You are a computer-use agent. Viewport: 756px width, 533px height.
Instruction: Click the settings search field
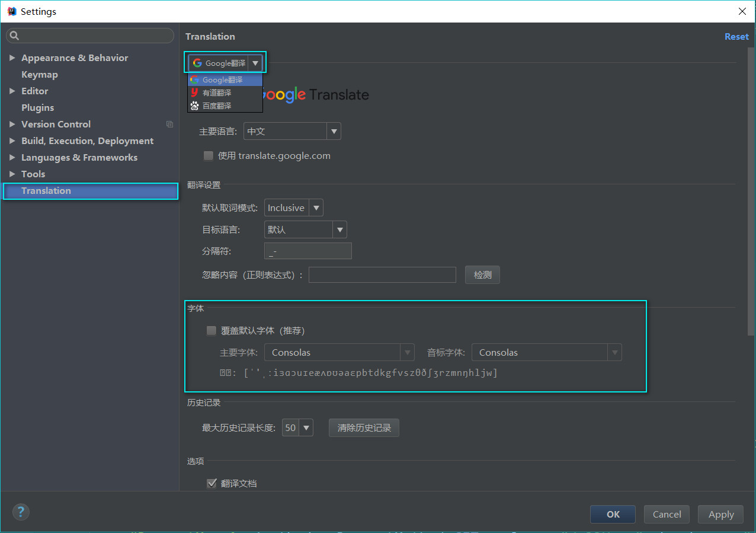(x=90, y=36)
